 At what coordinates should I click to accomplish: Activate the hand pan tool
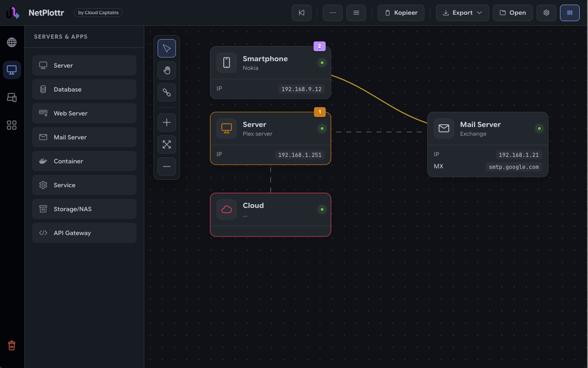167,70
